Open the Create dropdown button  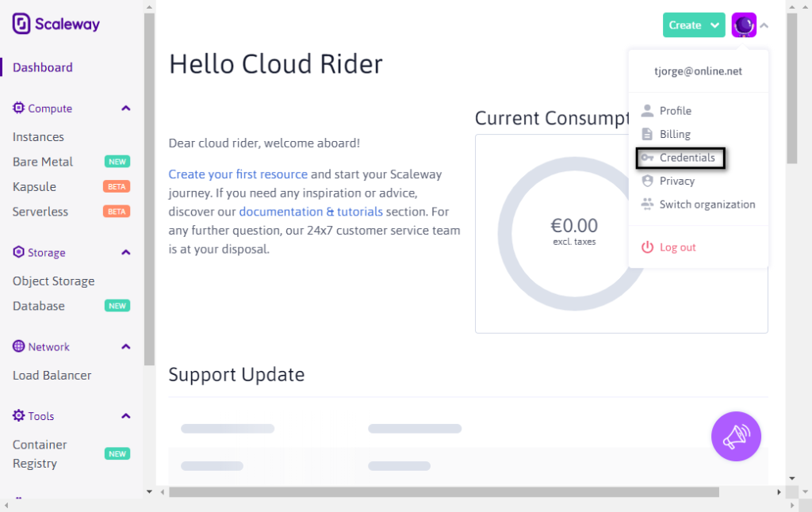pos(694,25)
